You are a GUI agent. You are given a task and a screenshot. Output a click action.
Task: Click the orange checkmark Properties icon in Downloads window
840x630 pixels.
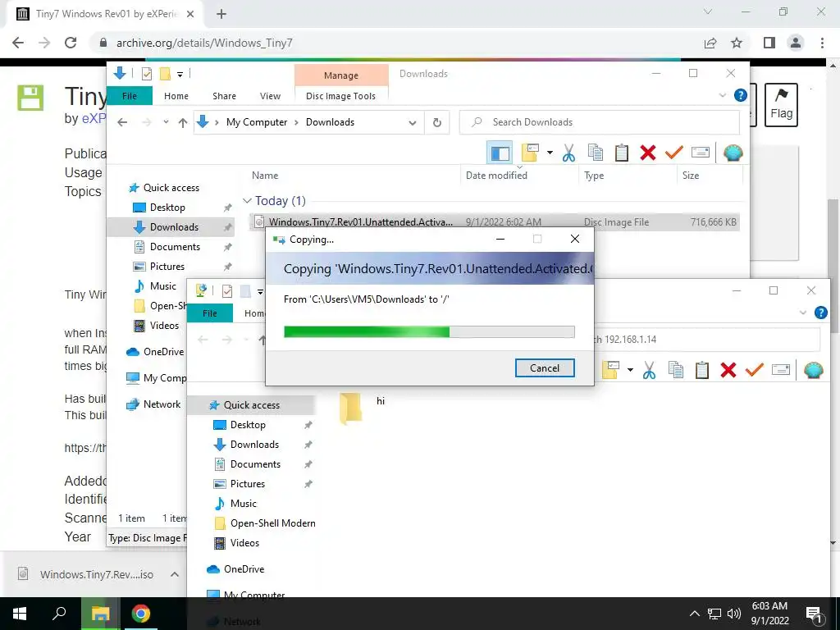pyautogui.click(x=674, y=153)
